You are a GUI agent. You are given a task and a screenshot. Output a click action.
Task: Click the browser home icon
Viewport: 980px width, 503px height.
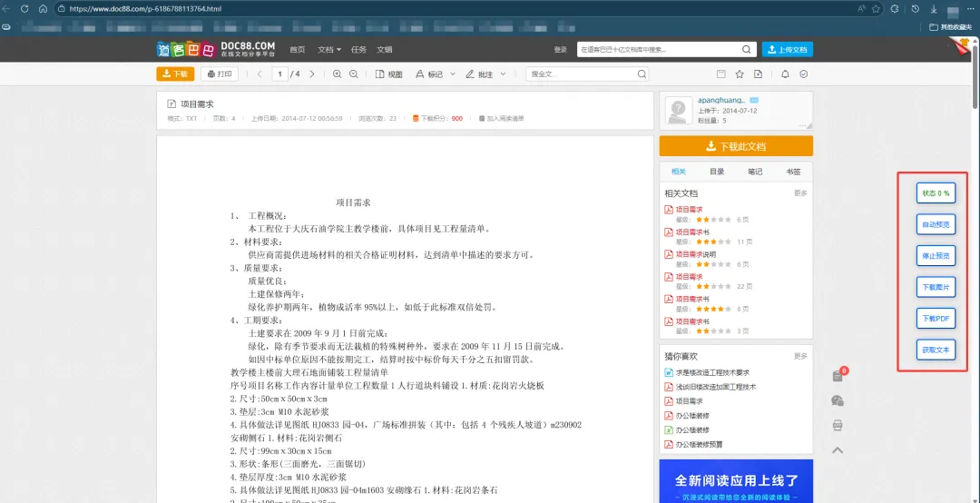click(x=44, y=9)
